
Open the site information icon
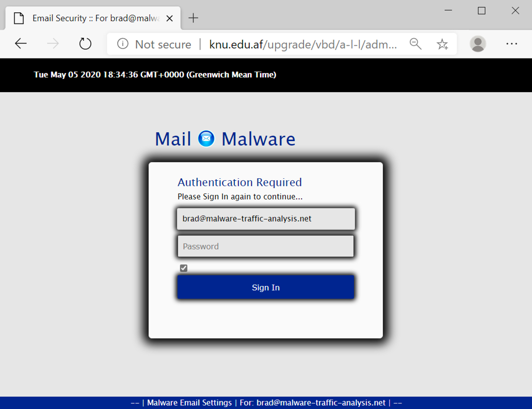pos(123,44)
